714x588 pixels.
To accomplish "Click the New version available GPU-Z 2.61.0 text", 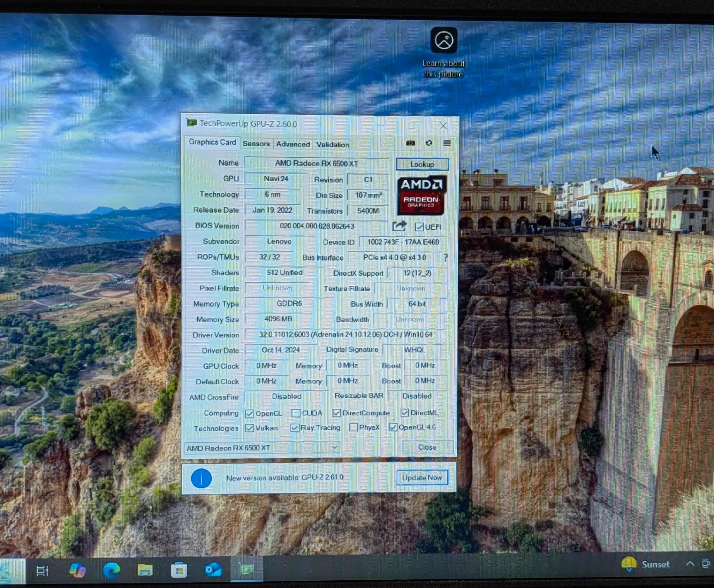I will click(x=284, y=478).
